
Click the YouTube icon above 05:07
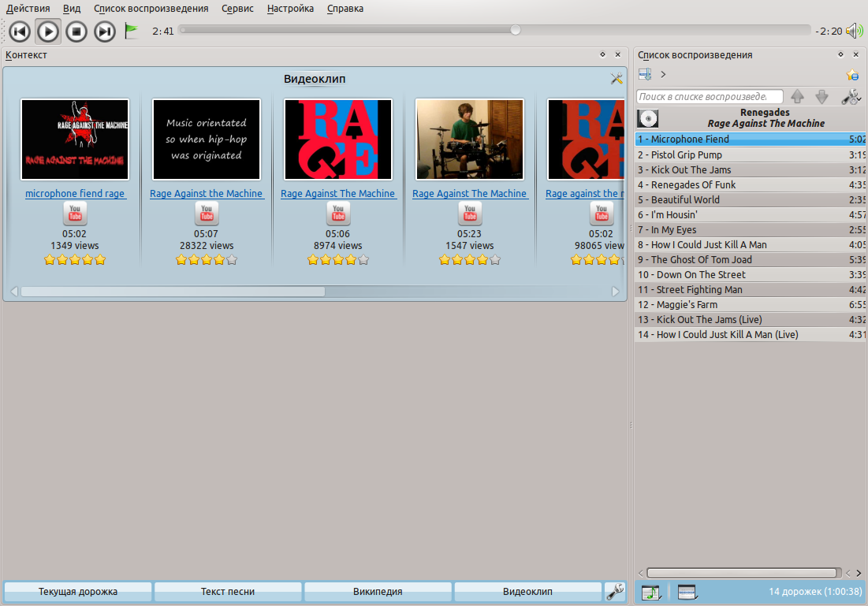click(207, 214)
